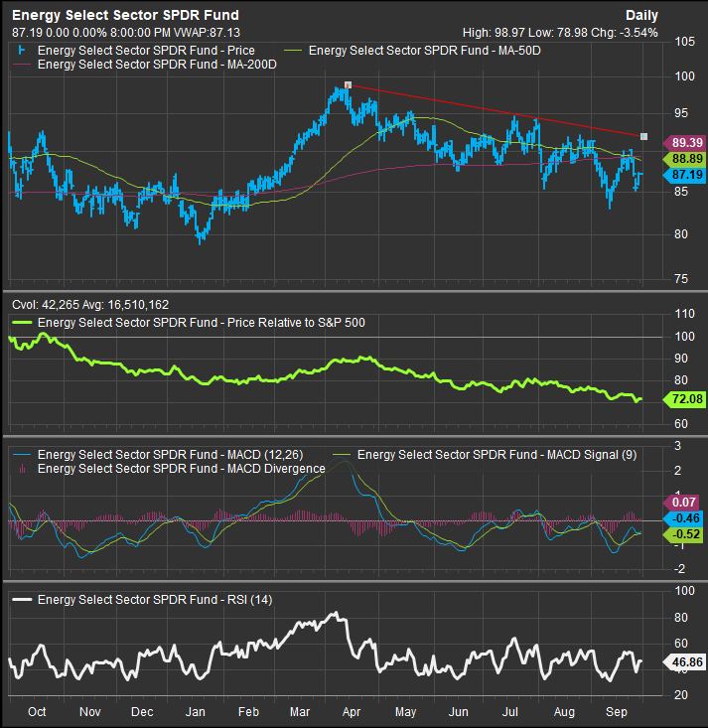Click the 105 price axis label
This screenshot has height=728, width=708.
685,42
